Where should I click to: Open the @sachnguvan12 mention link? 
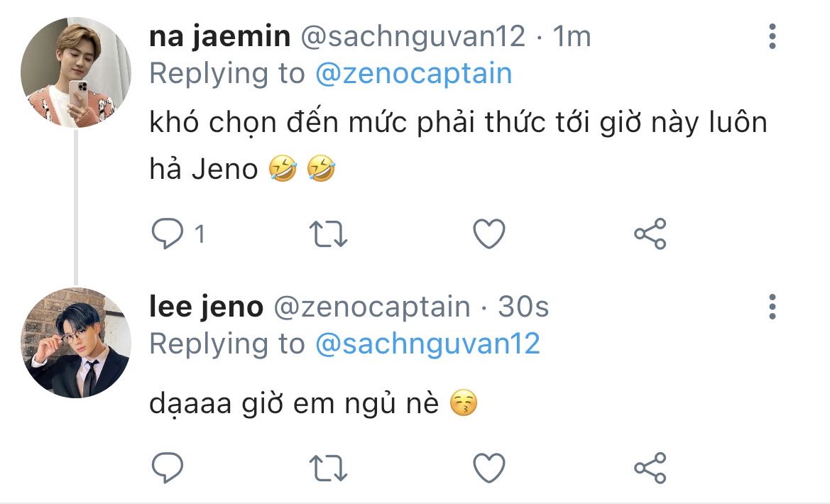[x=427, y=344]
